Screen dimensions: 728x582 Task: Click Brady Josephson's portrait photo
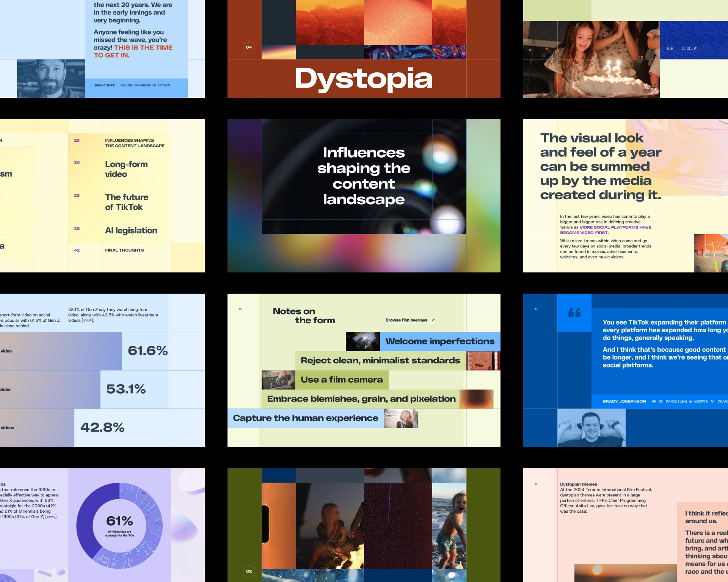click(x=591, y=428)
